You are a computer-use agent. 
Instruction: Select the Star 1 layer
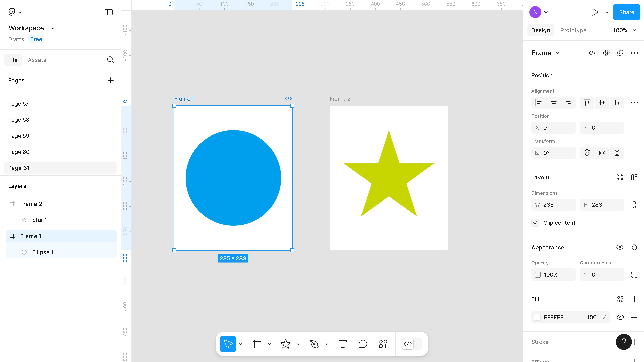click(39, 220)
